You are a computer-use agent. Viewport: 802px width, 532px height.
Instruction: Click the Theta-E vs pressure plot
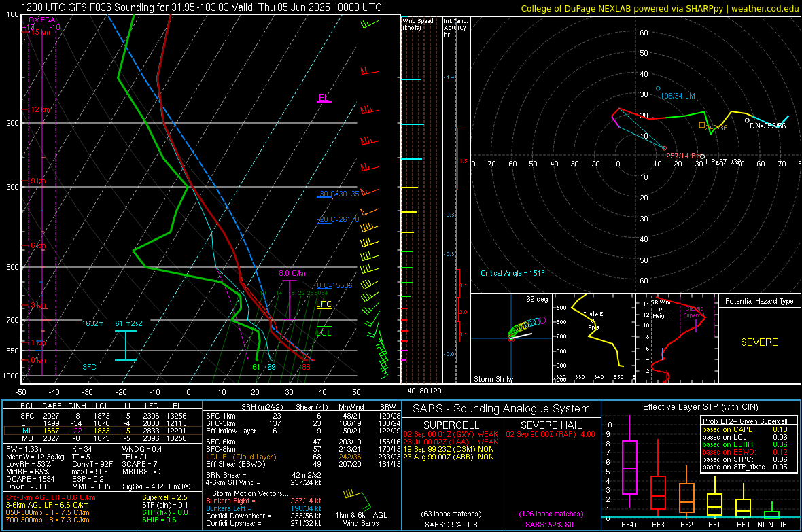594,338
